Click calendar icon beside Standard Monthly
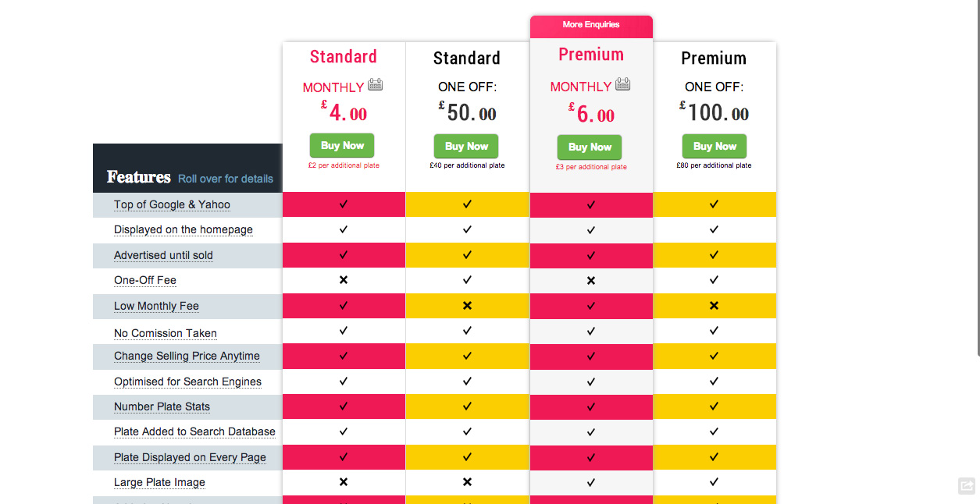Screen dimensions: 980x504 tap(376, 85)
